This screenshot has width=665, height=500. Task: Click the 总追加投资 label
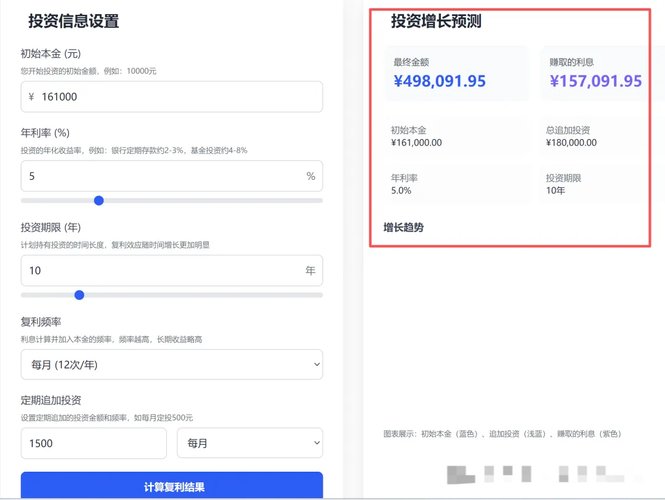tap(568, 130)
